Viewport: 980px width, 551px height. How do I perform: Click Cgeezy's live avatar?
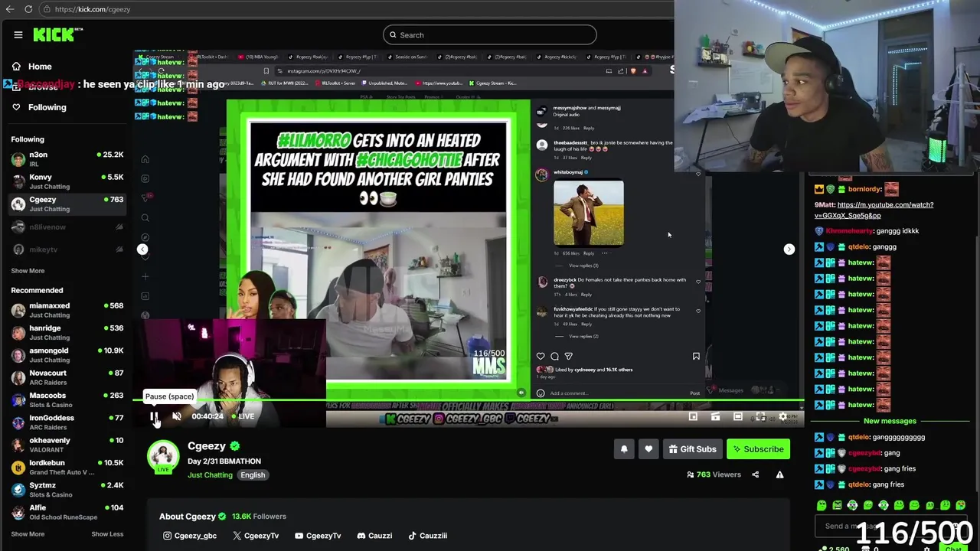163,457
